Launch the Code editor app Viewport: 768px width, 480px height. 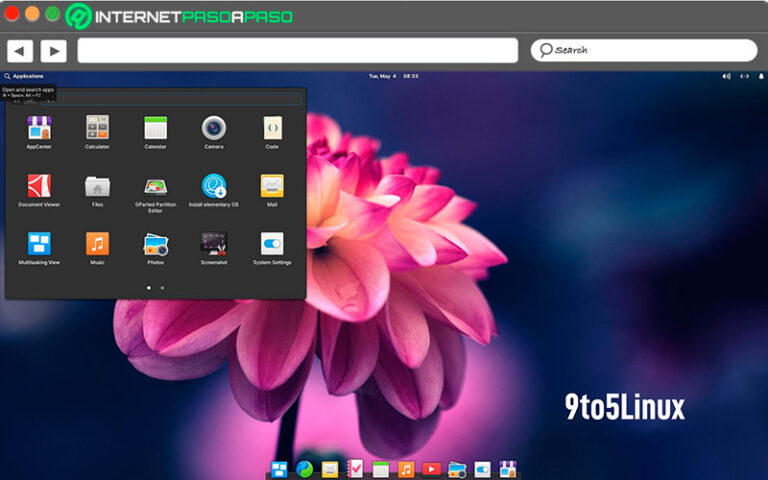click(272, 129)
